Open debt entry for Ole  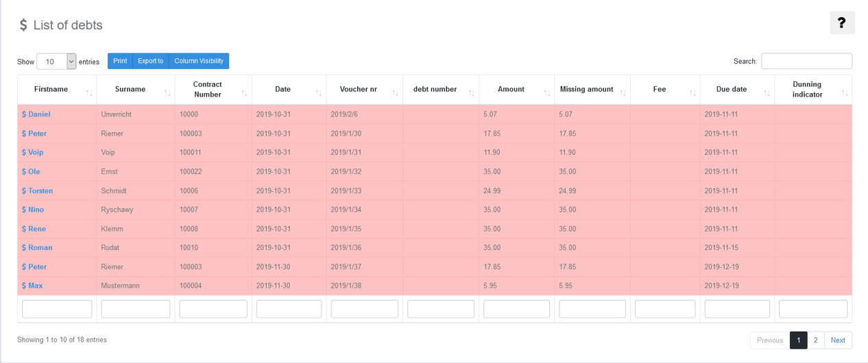pyautogui.click(x=32, y=171)
